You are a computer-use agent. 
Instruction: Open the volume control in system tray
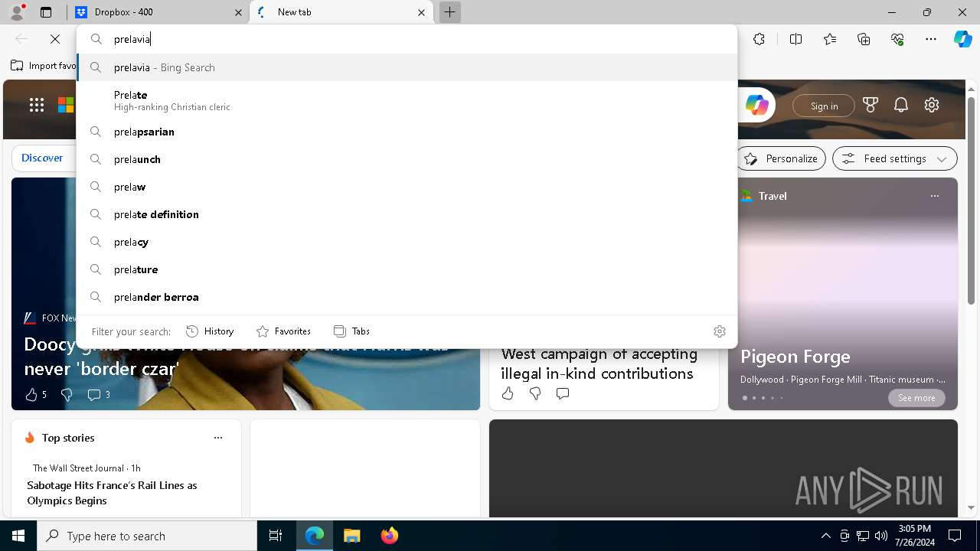pos(880,536)
